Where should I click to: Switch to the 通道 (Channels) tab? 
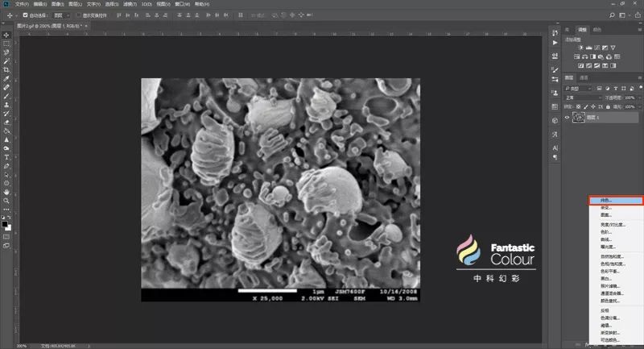click(x=584, y=77)
